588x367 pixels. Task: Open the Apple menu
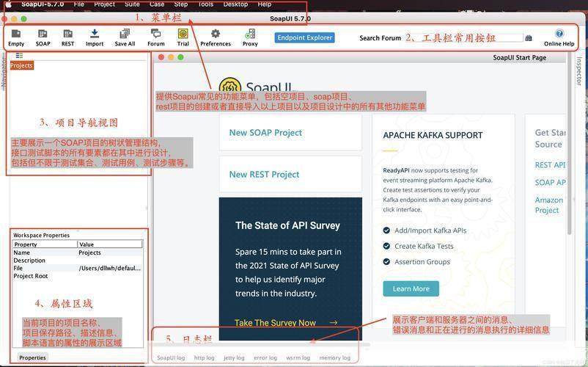pos(8,4)
